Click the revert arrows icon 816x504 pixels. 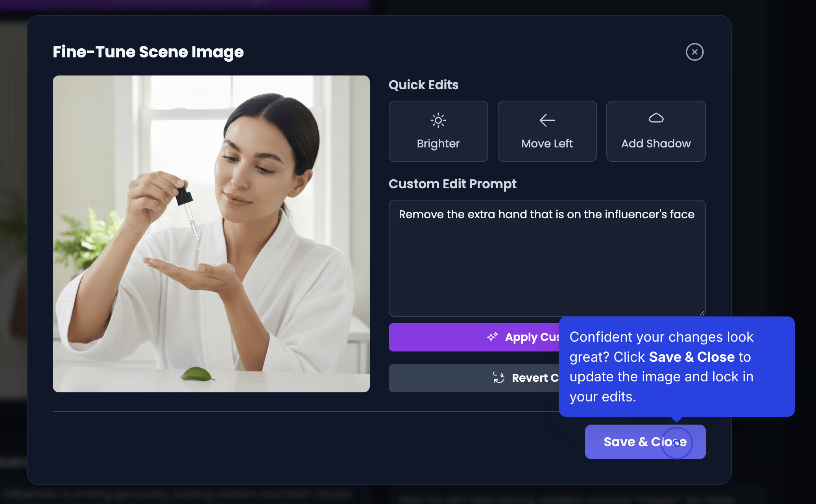point(498,378)
